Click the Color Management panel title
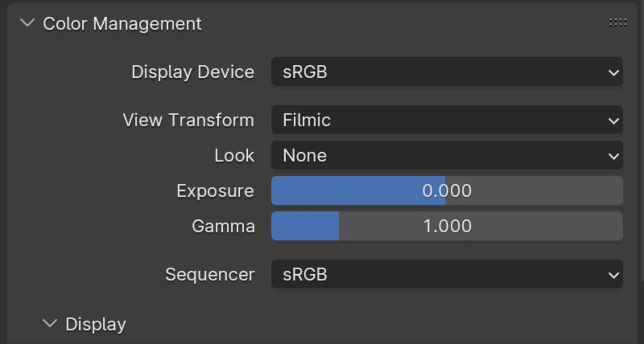644x344 pixels. coord(122,24)
